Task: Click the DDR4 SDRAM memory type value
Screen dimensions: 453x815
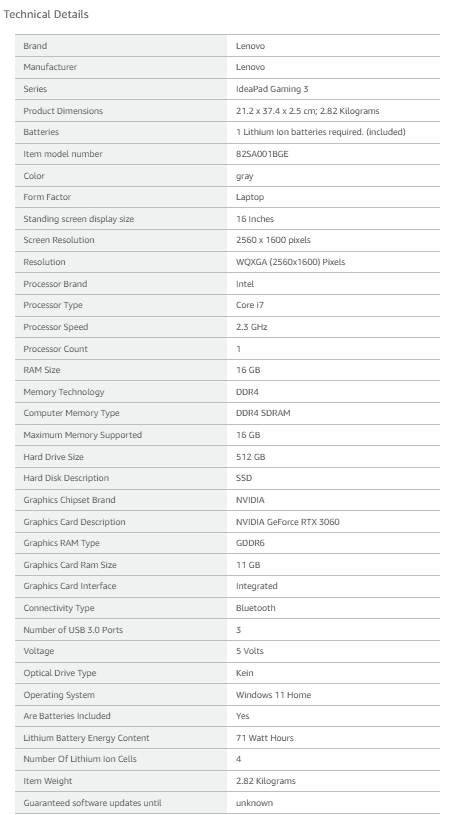Action: [263, 413]
